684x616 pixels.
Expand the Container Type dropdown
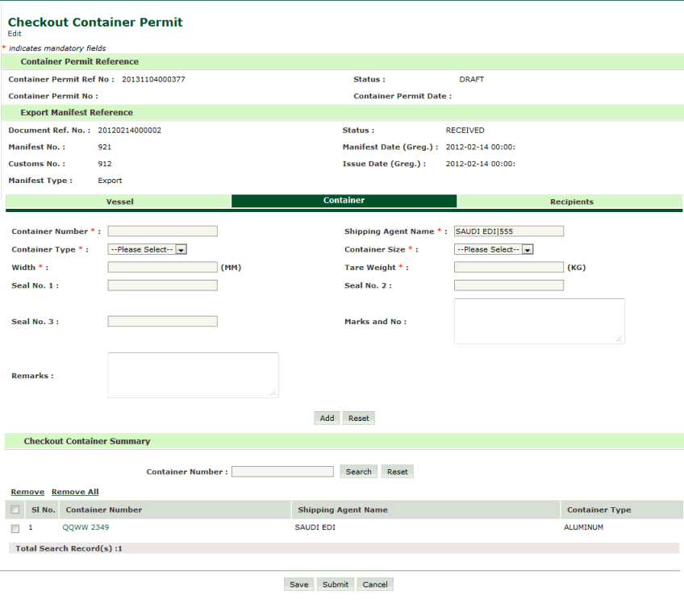[x=148, y=250]
